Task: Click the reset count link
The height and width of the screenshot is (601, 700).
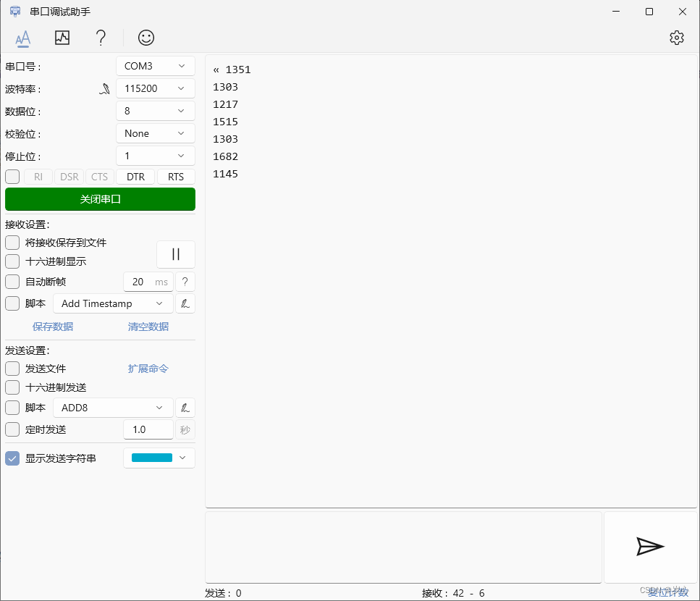Action: coord(668,592)
